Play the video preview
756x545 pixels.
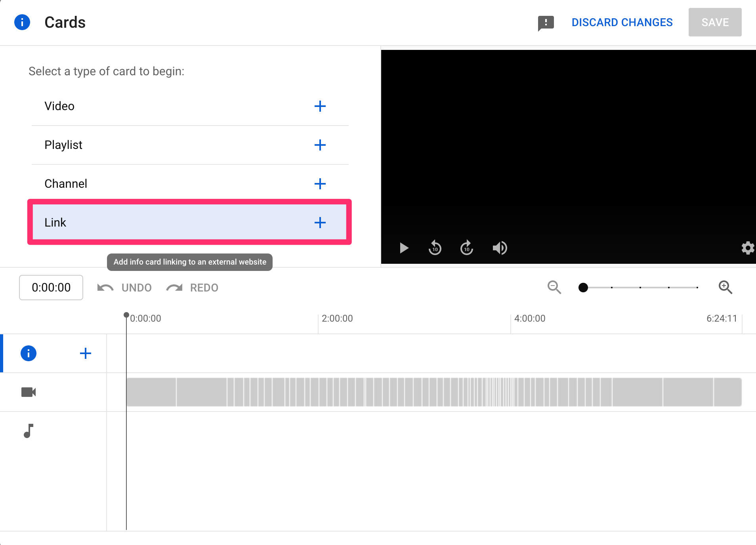(x=404, y=248)
